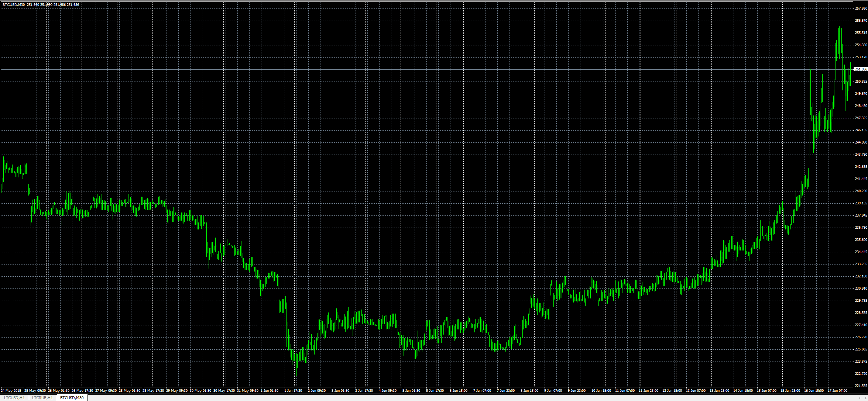Click the 24 May 2015 time label
The image size is (868, 401).
(x=11, y=390)
